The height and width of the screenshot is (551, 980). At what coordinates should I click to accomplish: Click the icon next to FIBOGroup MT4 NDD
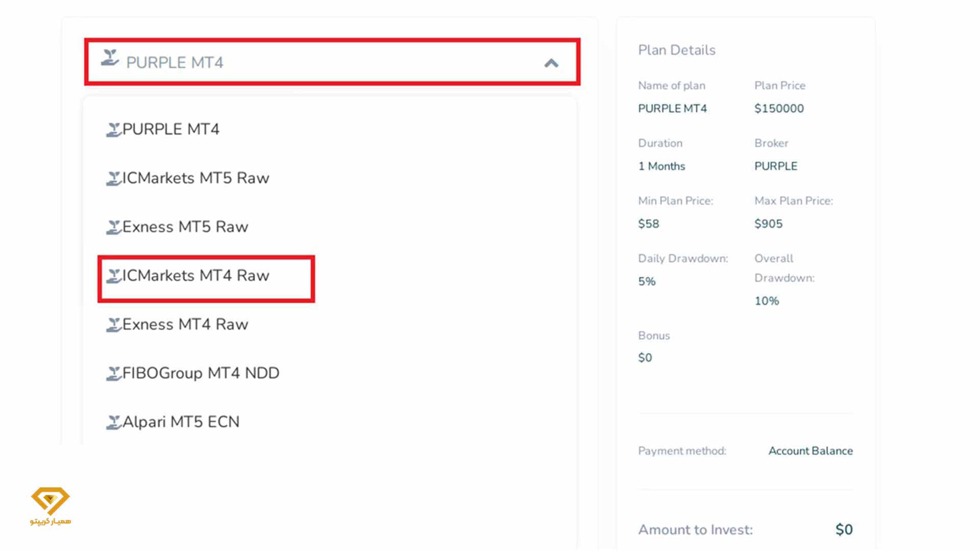coord(113,373)
